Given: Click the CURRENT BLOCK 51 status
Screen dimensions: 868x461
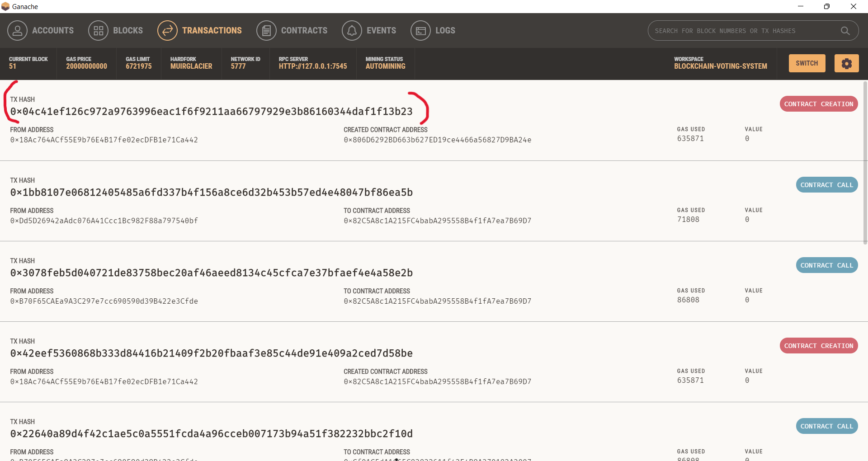Looking at the screenshot, I should [28, 63].
